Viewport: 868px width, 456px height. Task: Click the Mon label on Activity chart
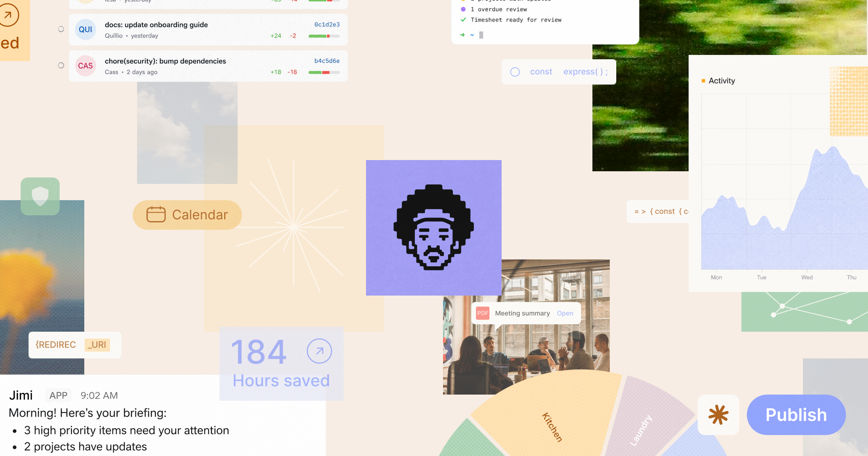716,278
